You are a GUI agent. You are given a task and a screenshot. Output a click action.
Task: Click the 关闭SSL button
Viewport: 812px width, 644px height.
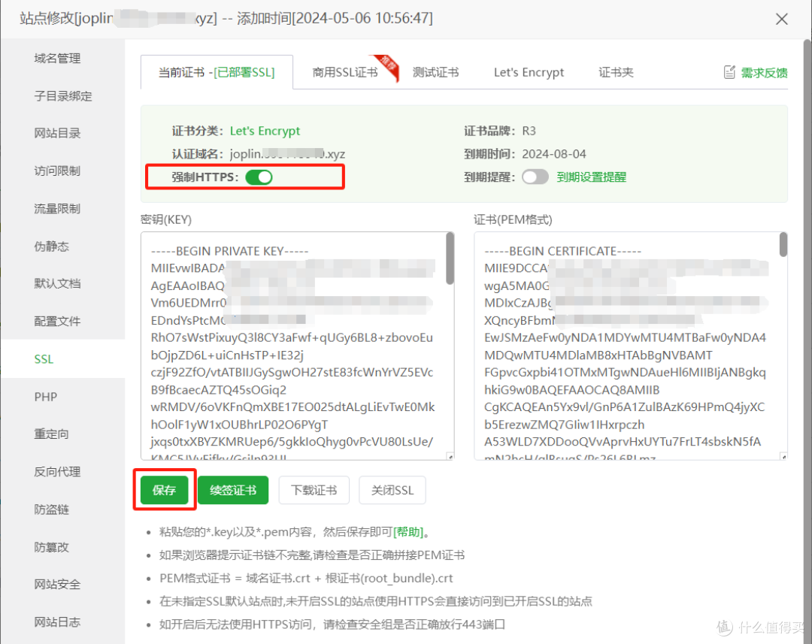click(392, 491)
